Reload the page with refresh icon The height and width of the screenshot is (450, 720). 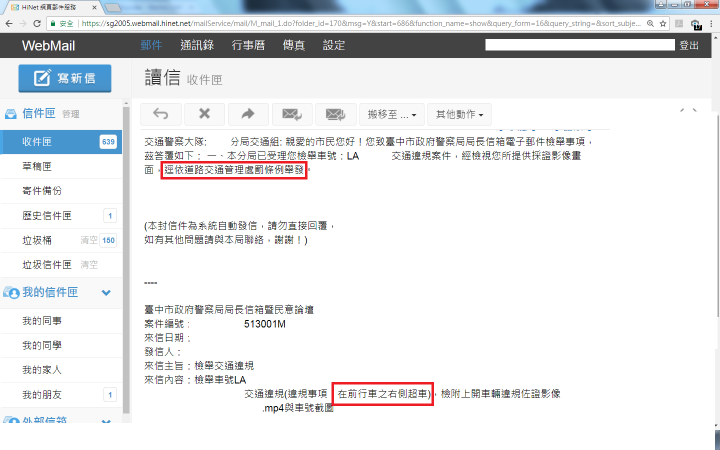[x=37, y=23]
